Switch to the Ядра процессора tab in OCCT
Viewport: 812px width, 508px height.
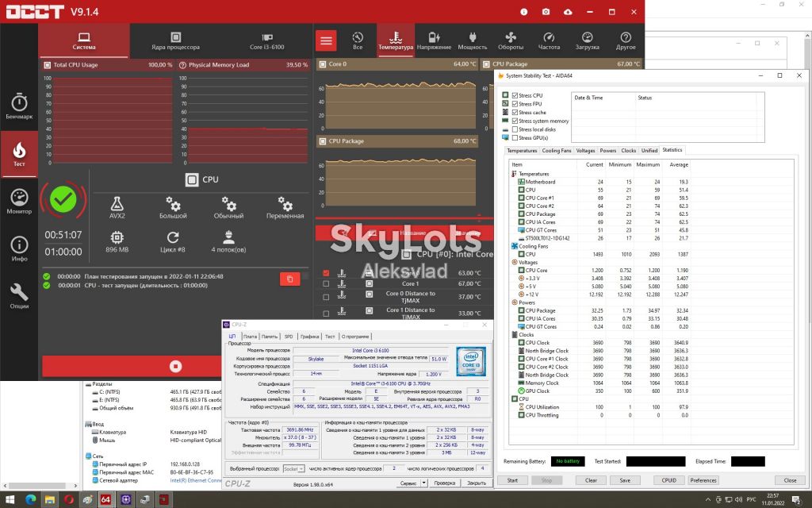[x=175, y=40]
